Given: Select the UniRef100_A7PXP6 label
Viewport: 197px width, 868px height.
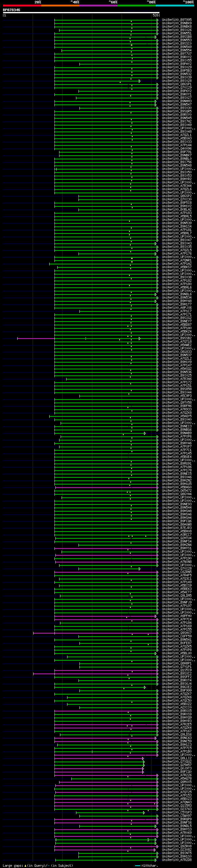Looking at the screenshot, I should pyautogui.click(x=177, y=437).
